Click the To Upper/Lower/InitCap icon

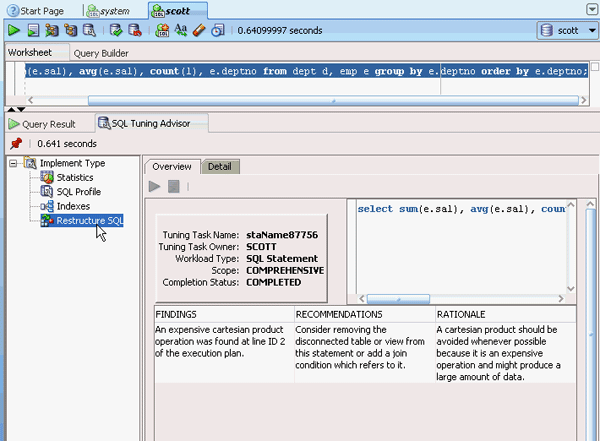(x=181, y=31)
